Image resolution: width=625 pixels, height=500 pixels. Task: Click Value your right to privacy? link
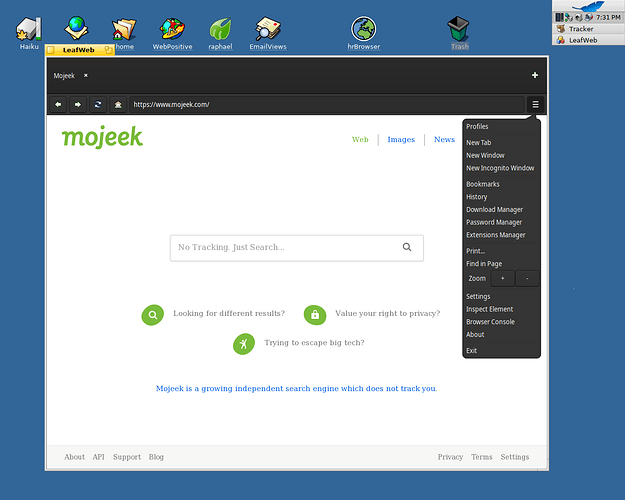[387, 313]
